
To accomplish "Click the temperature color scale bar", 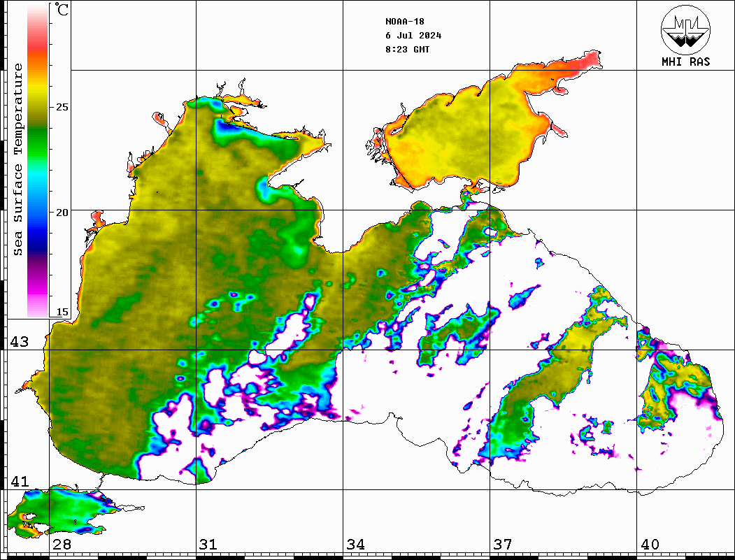I will click(x=38, y=161).
